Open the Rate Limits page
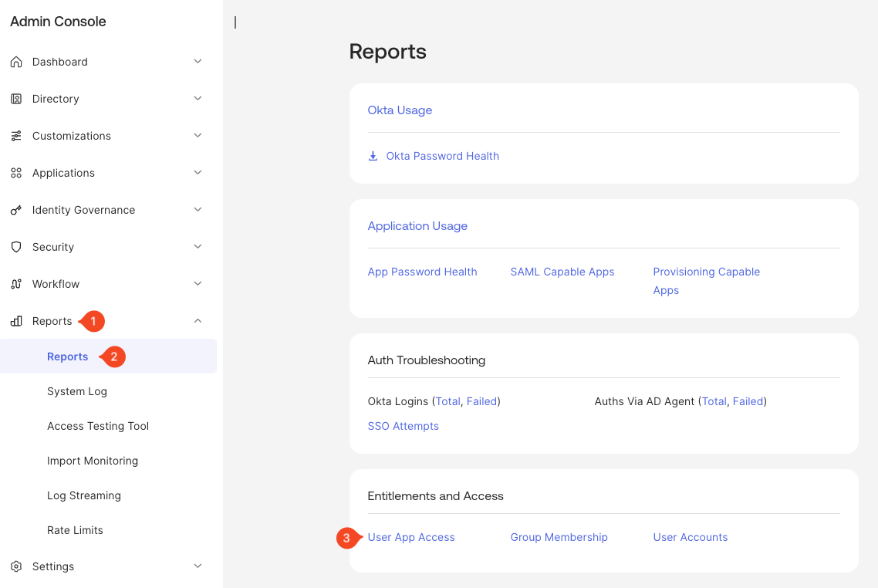 tap(75, 530)
